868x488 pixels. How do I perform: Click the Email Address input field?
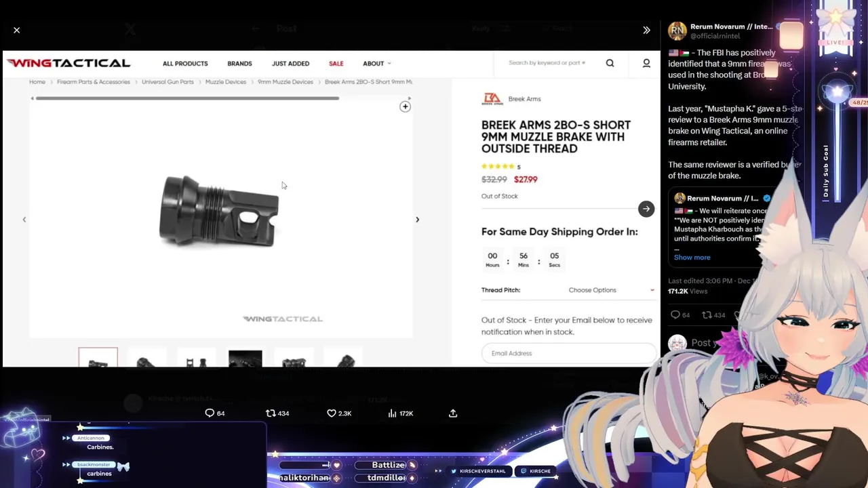pos(568,353)
